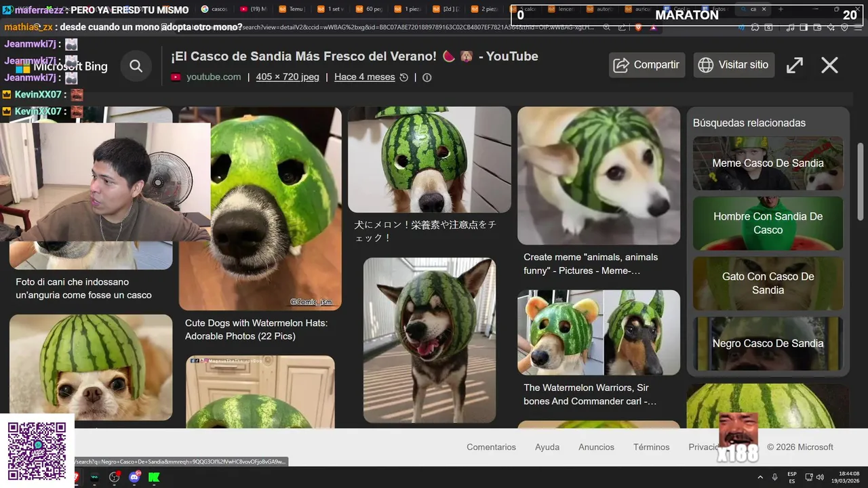Click the info circle icon in image metadata
The width and height of the screenshot is (868, 488).
tap(427, 77)
